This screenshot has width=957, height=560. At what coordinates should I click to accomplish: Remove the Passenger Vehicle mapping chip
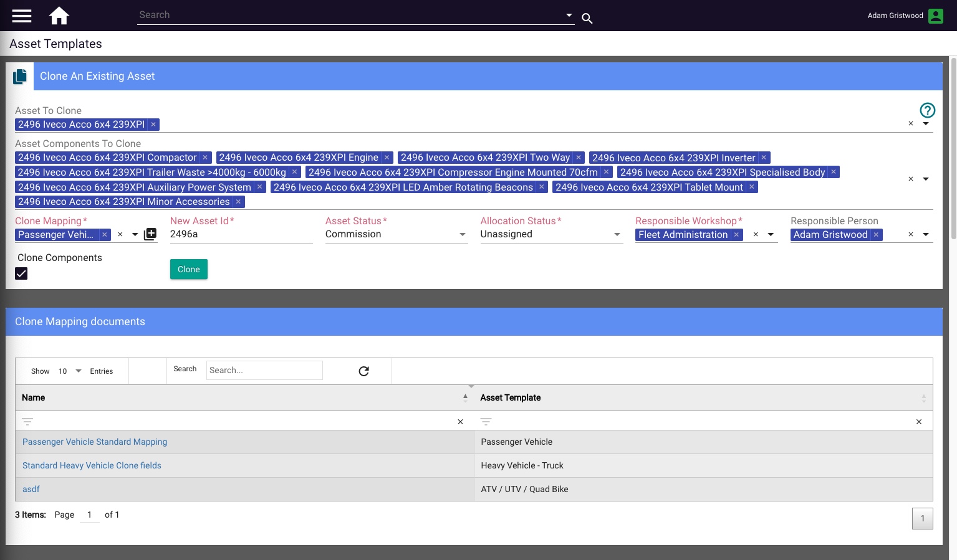(105, 235)
